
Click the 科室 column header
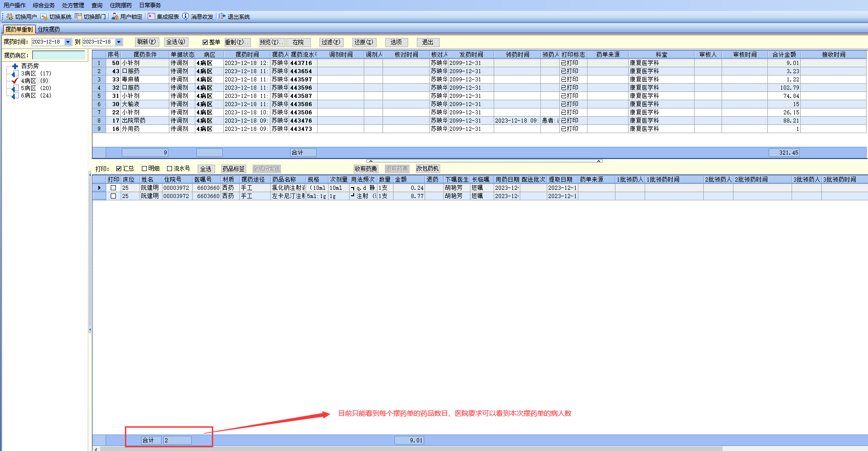[662, 54]
